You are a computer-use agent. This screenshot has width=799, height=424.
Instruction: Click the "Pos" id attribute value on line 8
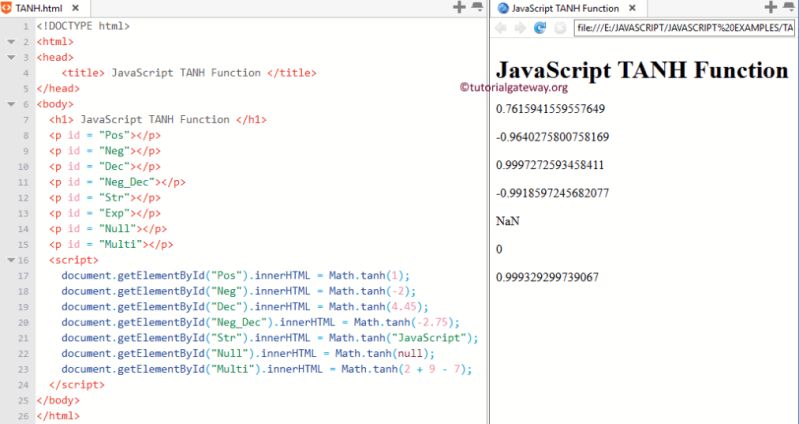(x=115, y=135)
